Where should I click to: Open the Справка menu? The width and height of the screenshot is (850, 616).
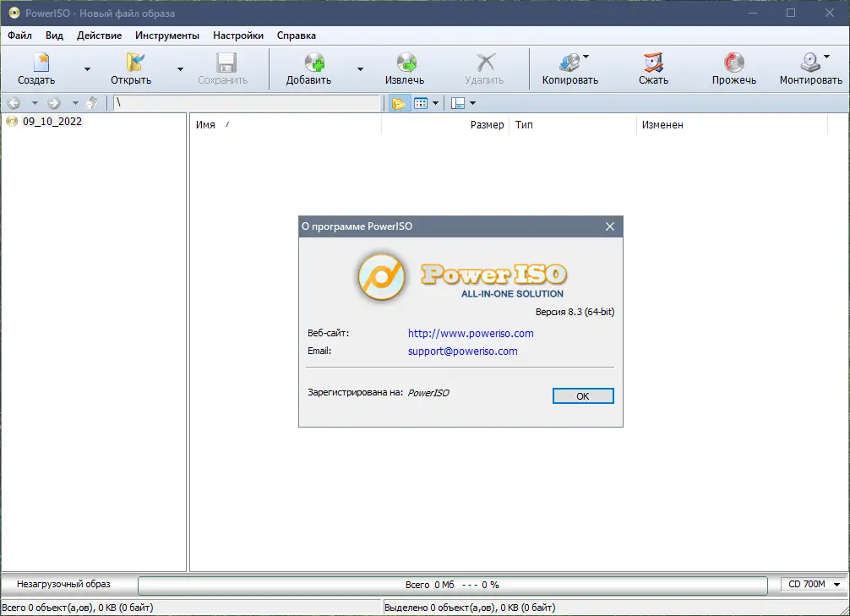[x=296, y=35]
